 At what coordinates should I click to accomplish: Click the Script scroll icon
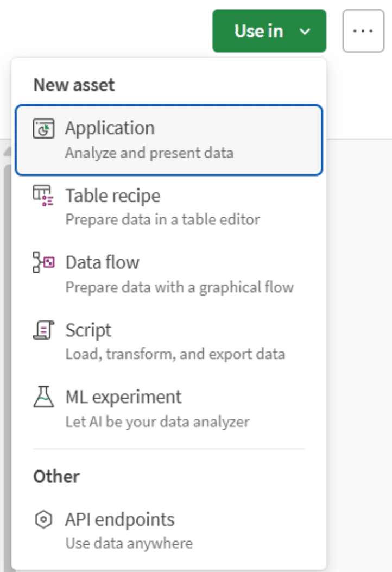[x=43, y=330]
